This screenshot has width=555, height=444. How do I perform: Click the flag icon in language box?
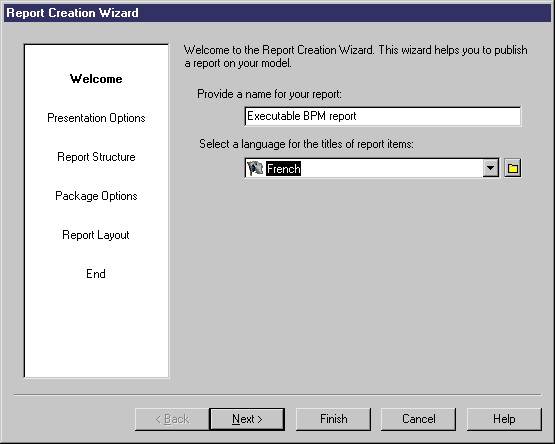pyautogui.click(x=255, y=168)
